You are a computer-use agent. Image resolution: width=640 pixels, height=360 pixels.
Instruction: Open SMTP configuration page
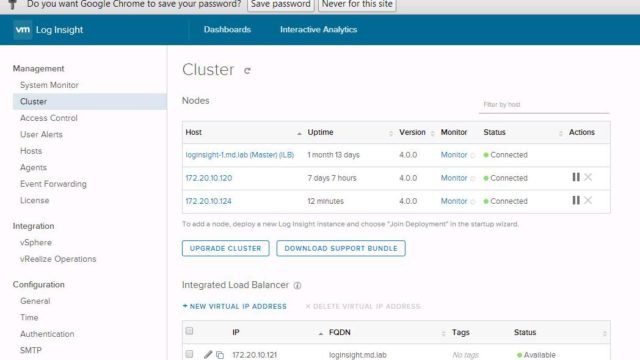(31, 350)
